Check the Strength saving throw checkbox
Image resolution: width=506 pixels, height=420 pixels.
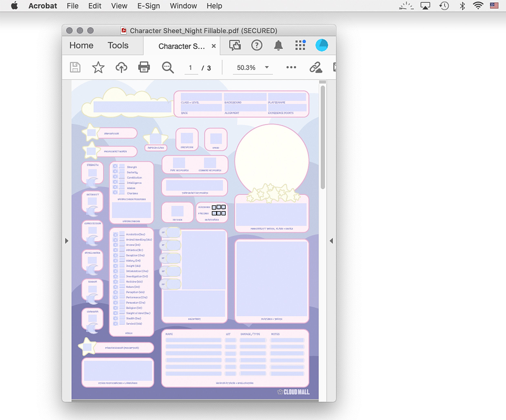115,167
